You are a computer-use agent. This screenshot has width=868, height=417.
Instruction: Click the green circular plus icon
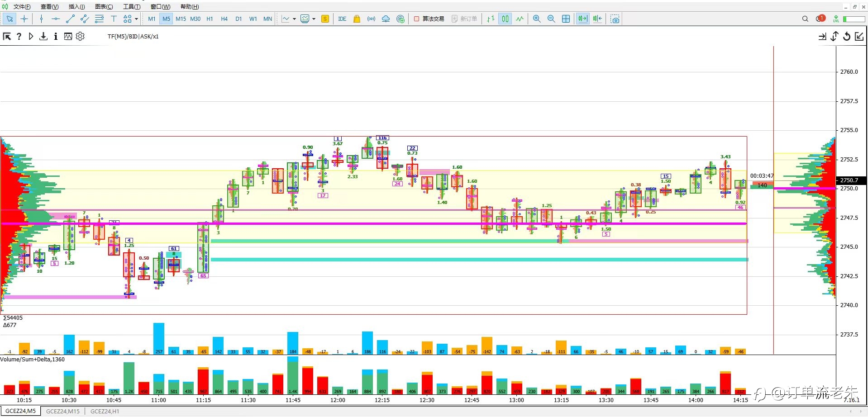[400, 19]
